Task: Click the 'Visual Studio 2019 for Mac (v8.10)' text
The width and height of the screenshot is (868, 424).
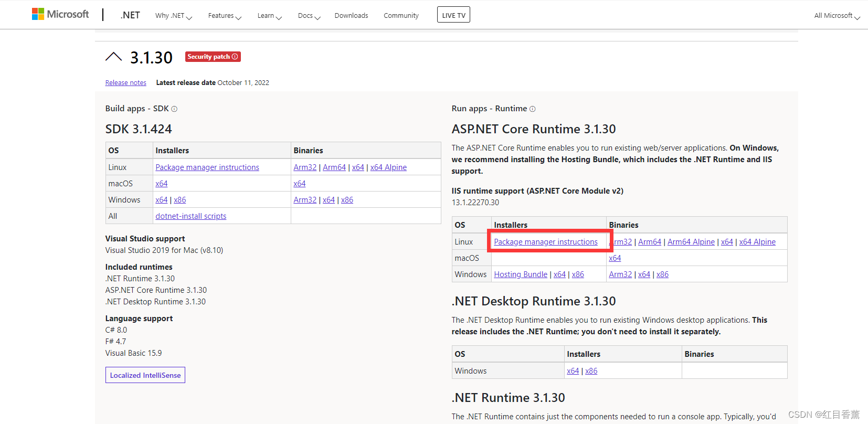Action: click(x=164, y=250)
